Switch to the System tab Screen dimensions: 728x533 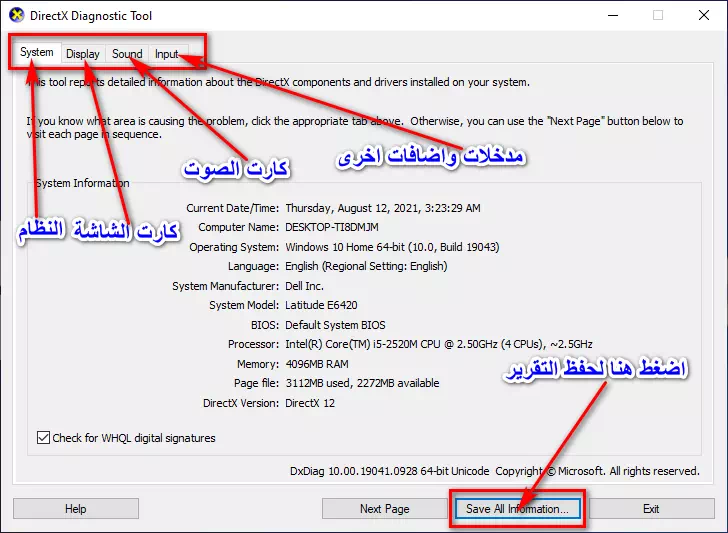(x=37, y=53)
